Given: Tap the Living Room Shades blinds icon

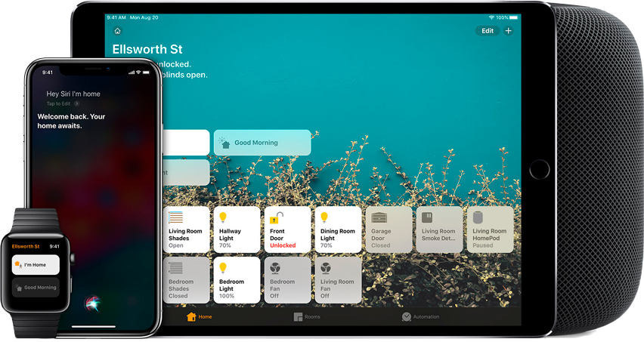Looking at the screenshot, I should click(x=176, y=217).
